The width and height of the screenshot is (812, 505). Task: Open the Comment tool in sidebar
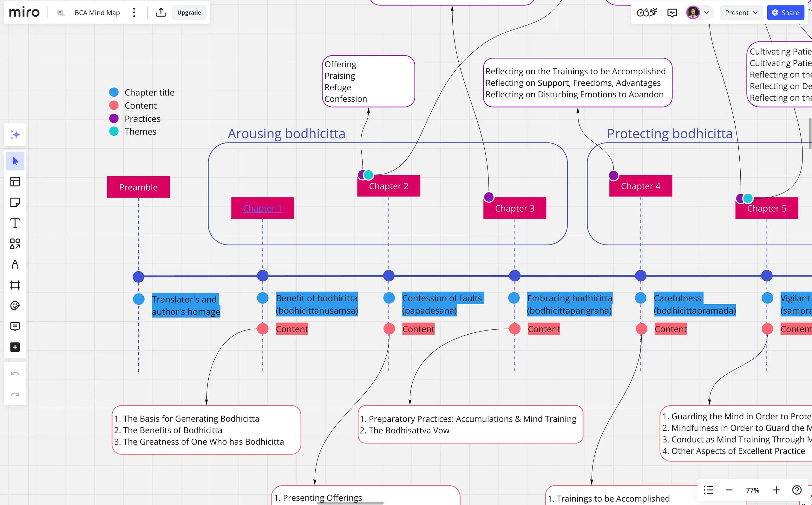(15, 326)
